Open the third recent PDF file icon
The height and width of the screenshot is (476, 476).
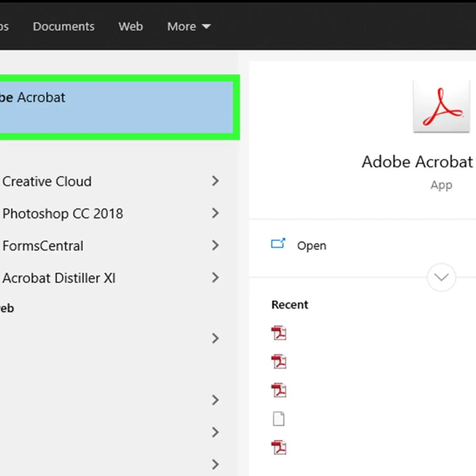click(279, 390)
